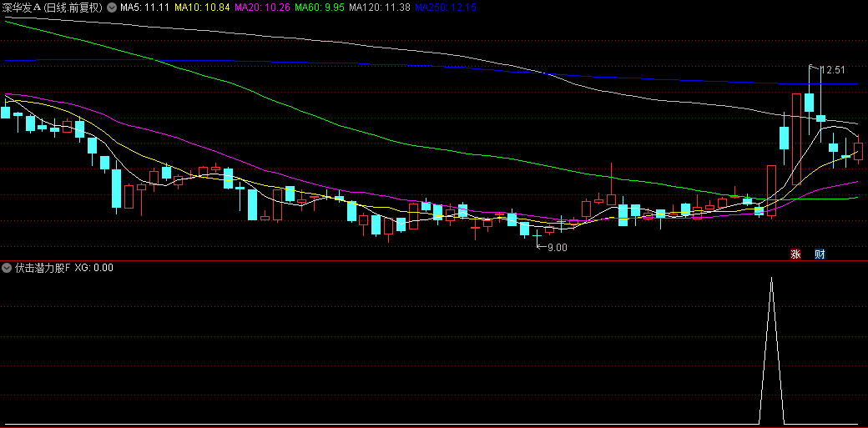Click the 伏击潜力股F indicator name

43,268
